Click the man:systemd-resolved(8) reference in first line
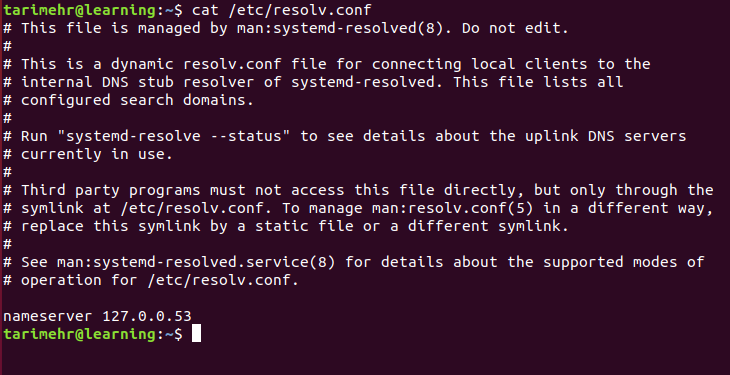The height and width of the screenshot is (375, 730). (x=339, y=28)
